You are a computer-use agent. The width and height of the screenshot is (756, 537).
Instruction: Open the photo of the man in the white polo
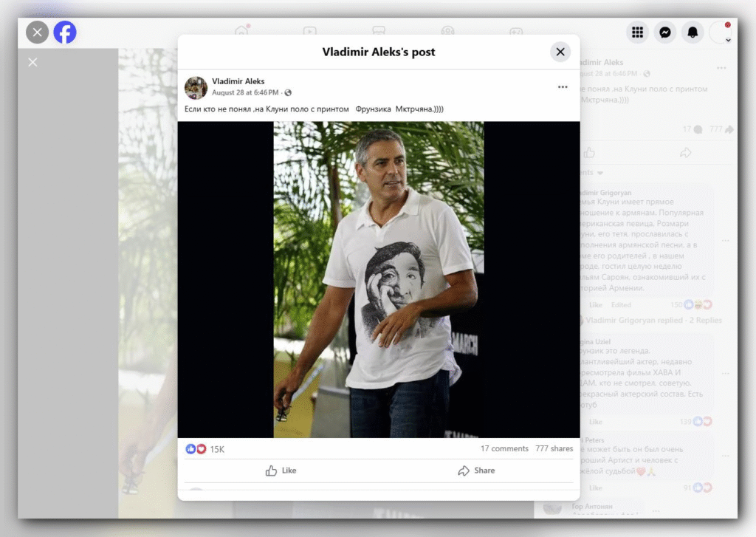click(x=379, y=279)
